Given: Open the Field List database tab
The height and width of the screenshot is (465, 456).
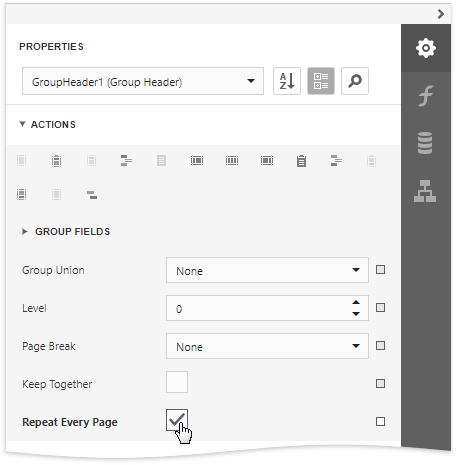Looking at the screenshot, I should pyautogui.click(x=425, y=143).
